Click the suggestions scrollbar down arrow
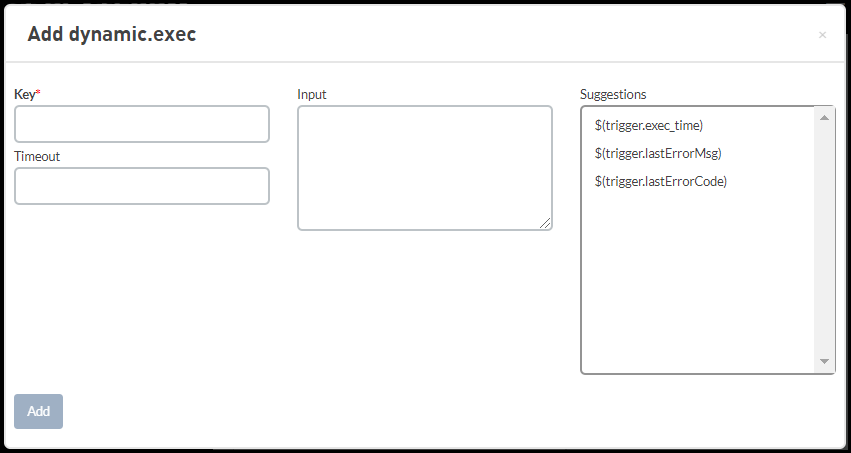This screenshot has height=453, width=851. tap(824, 361)
